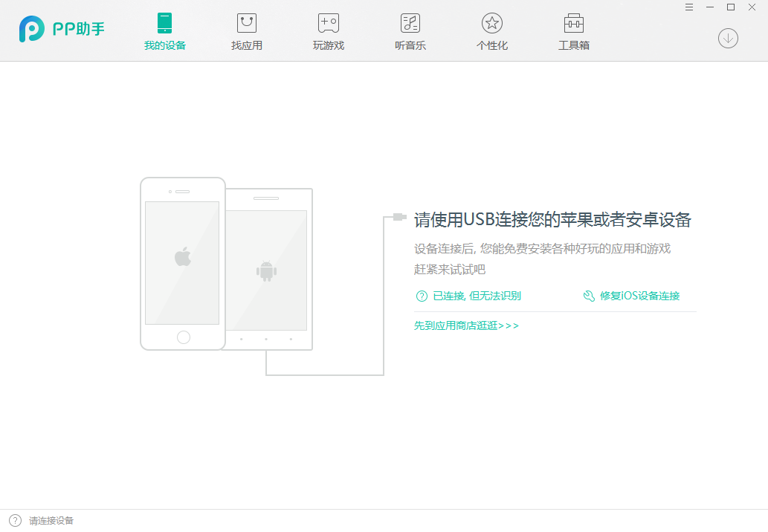The width and height of the screenshot is (768, 532).
Task: Open the hamburger menu at top right
Action: pos(687,7)
